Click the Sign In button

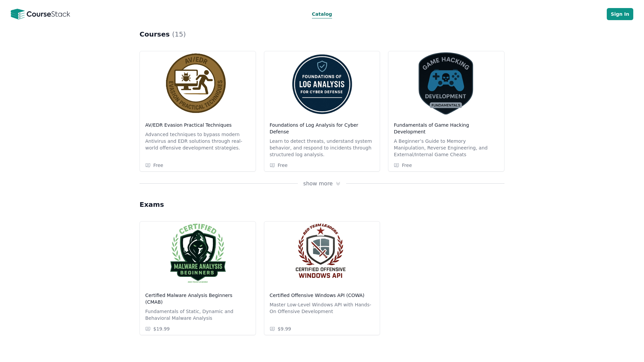pos(620,14)
